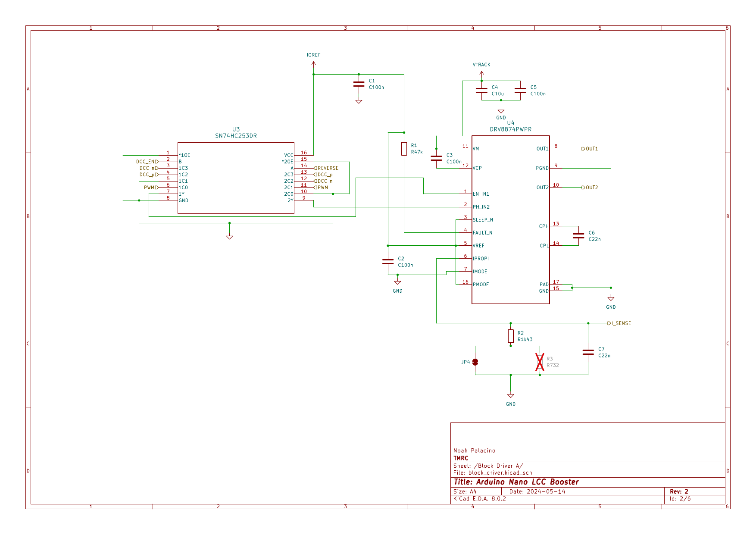Click the Sheet: /Block Driver A/ text
The height and width of the screenshot is (535, 756).
488,466
